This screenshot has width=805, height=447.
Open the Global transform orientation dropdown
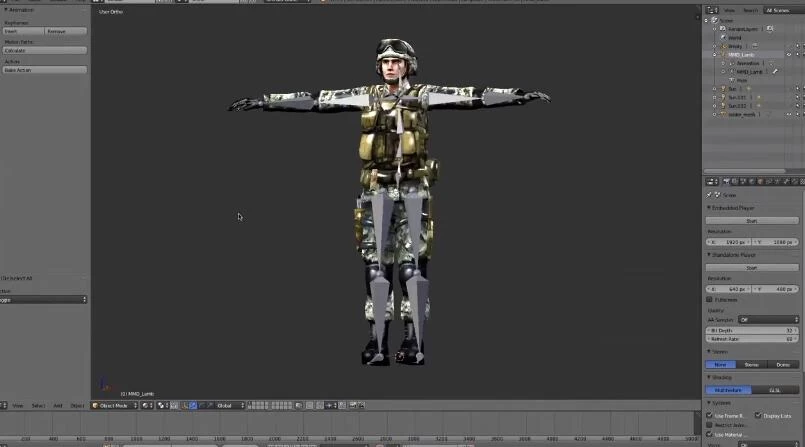[x=229, y=405]
